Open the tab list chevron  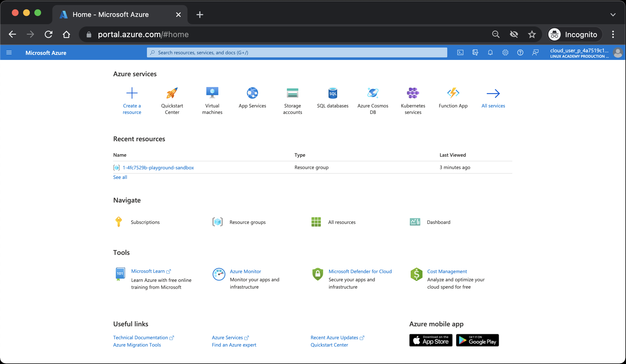613,14
